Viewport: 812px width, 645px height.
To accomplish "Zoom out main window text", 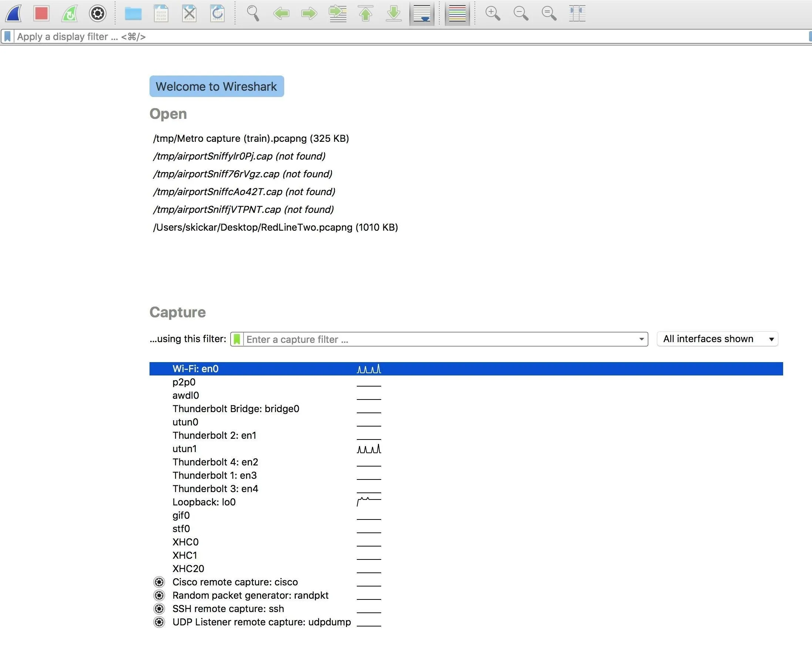I will point(521,14).
